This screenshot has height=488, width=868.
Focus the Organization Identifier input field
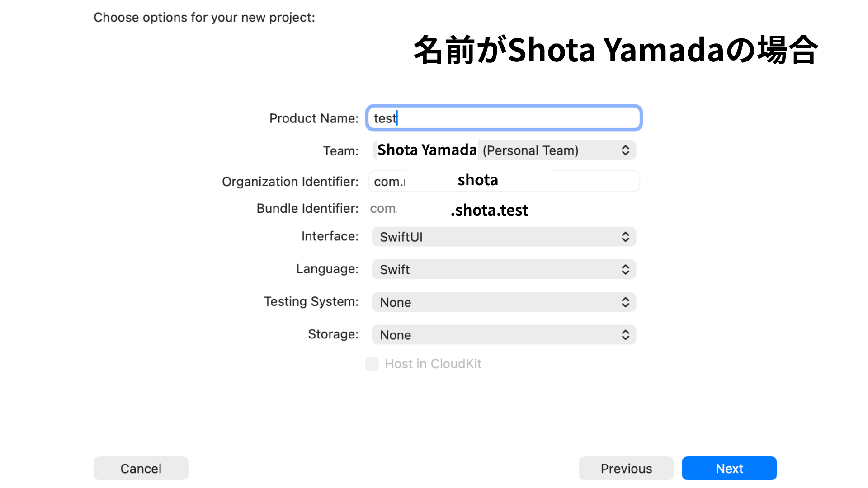(504, 182)
